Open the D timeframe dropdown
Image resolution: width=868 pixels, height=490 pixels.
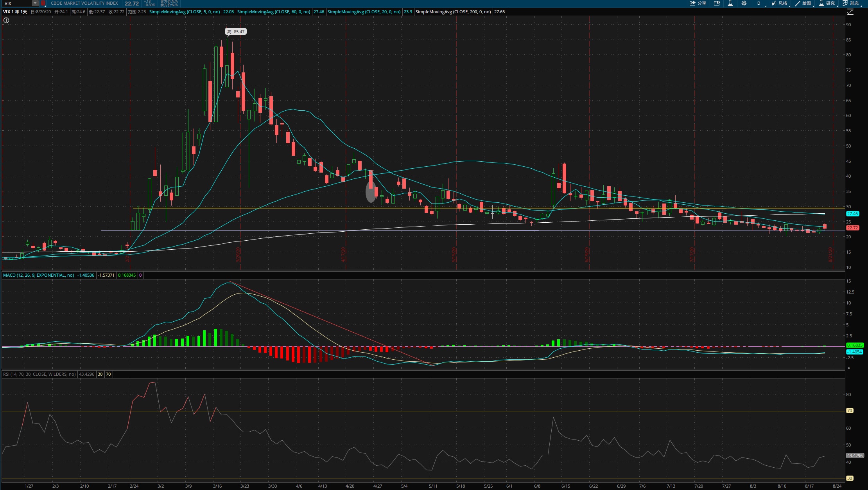pos(760,3)
